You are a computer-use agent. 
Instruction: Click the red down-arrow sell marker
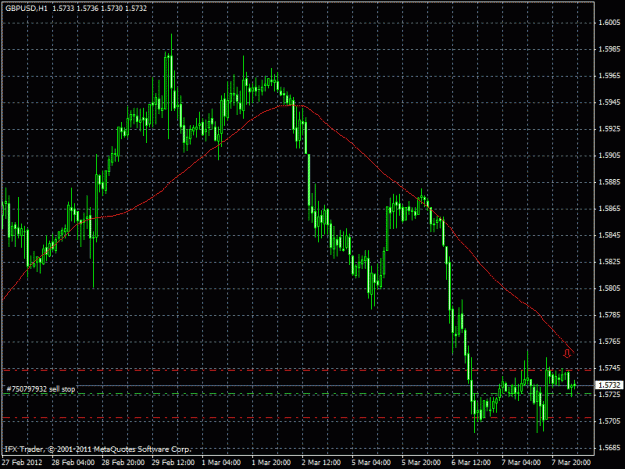point(567,353)
